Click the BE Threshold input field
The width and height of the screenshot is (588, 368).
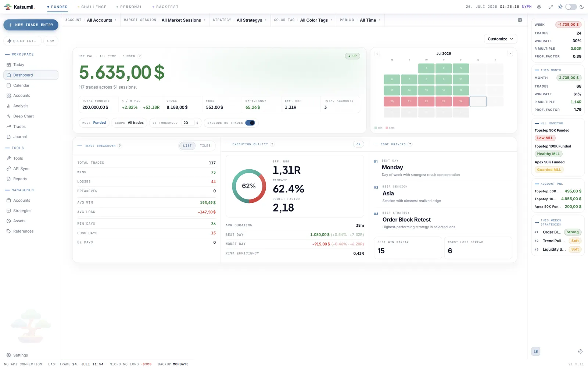(x=188, y=123)
